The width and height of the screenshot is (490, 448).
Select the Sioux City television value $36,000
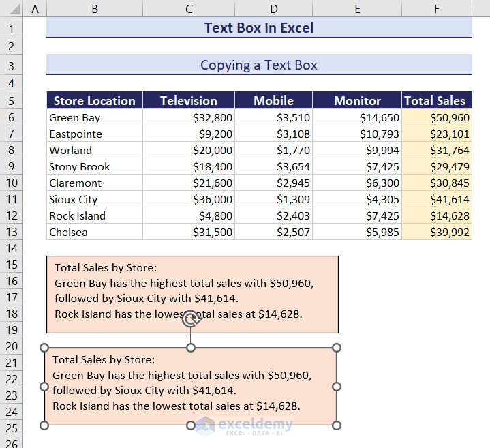189,200
